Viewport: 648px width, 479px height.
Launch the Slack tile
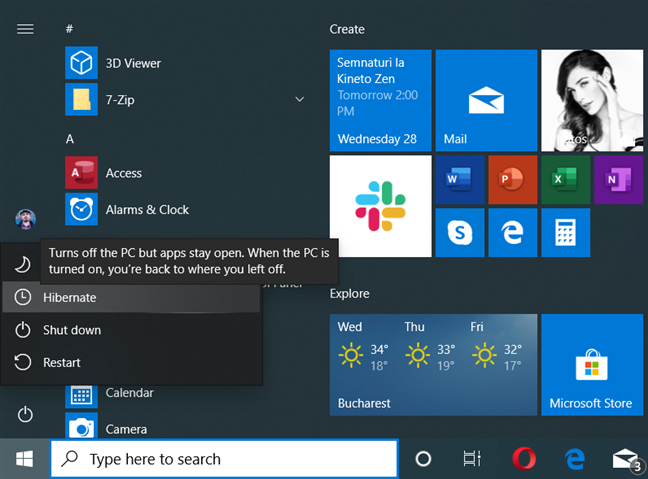[381, 206]
